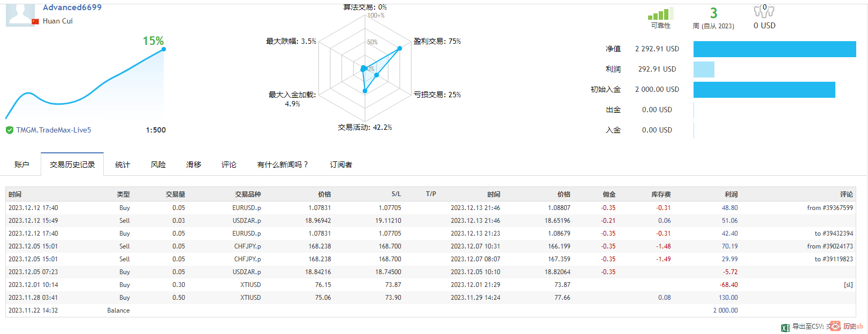The height and width of the screenshot is (334, 868).
Task: Open author Huan Cui's profile
Action: (58, 21)
